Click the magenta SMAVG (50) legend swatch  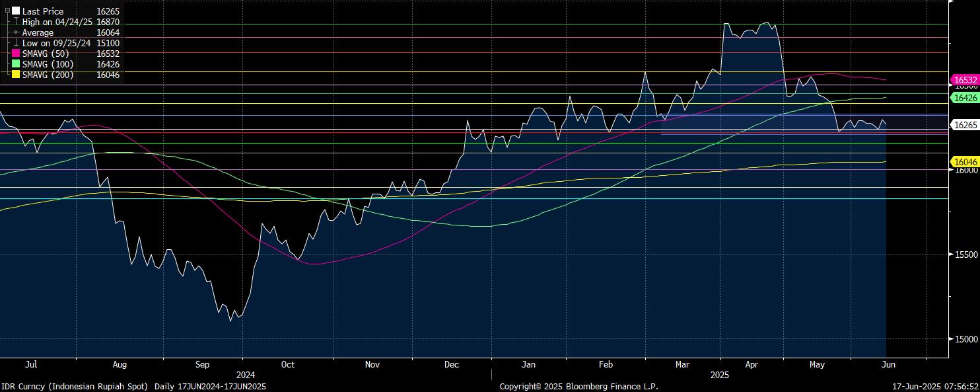[x=16, y=54]
